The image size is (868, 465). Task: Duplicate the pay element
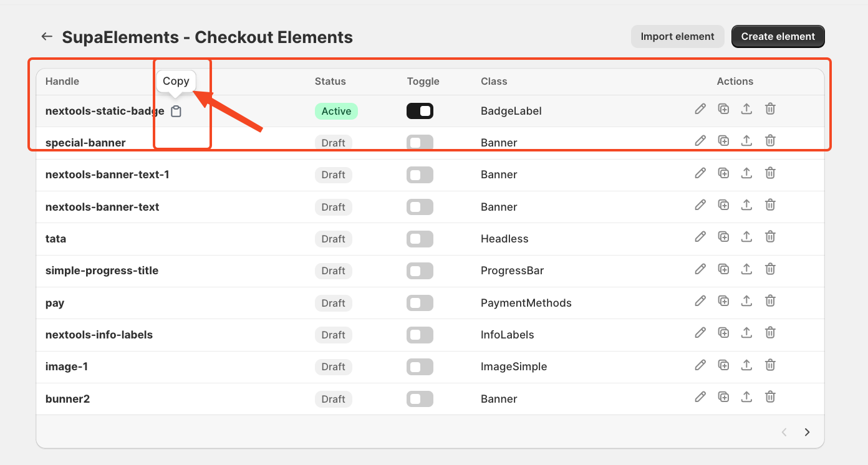[x=723, y=301]
